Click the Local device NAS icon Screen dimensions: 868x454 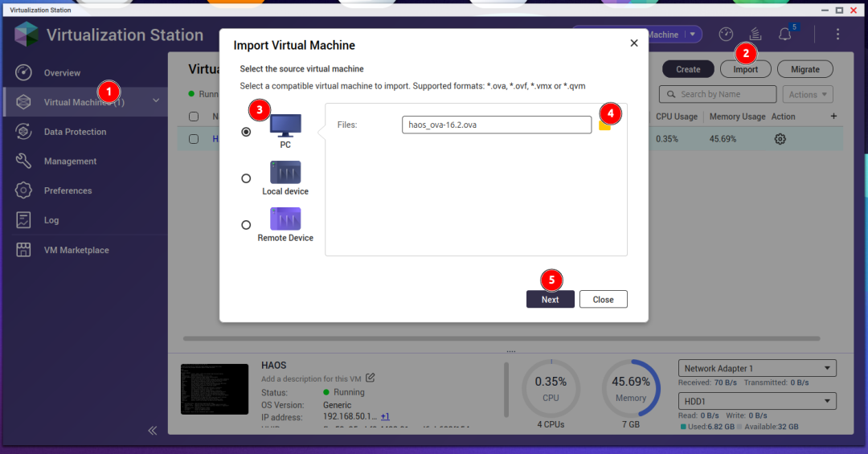pos(285,172)
